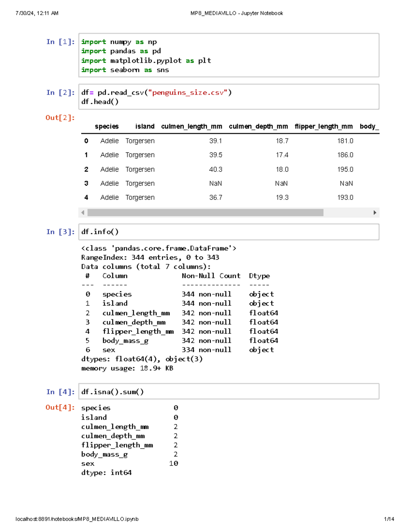The image size is (411, 532).
Task: Select row index 3 containing NaN values
Action: pyautogui.click(x=86, y=183)
